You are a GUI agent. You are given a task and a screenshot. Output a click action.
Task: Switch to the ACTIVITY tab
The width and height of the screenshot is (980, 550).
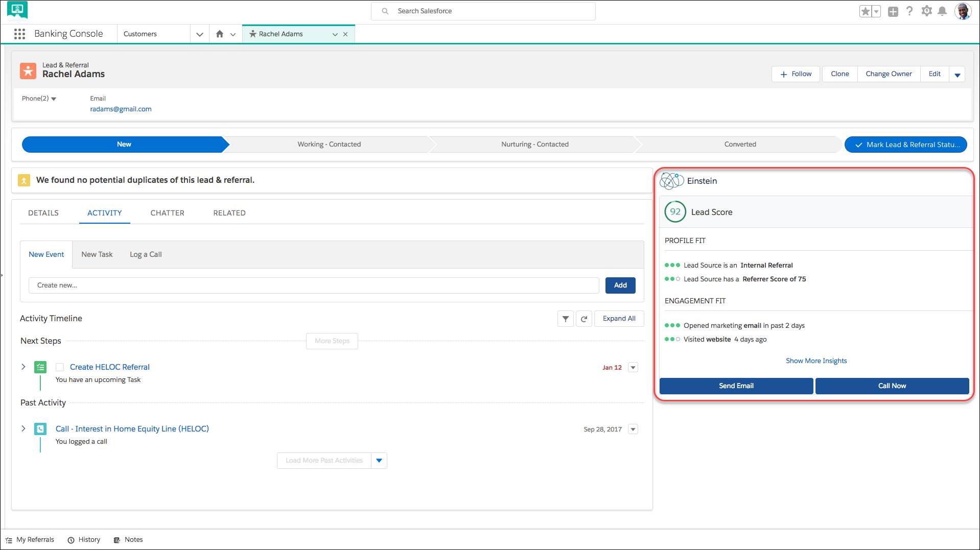coord(105,213)
